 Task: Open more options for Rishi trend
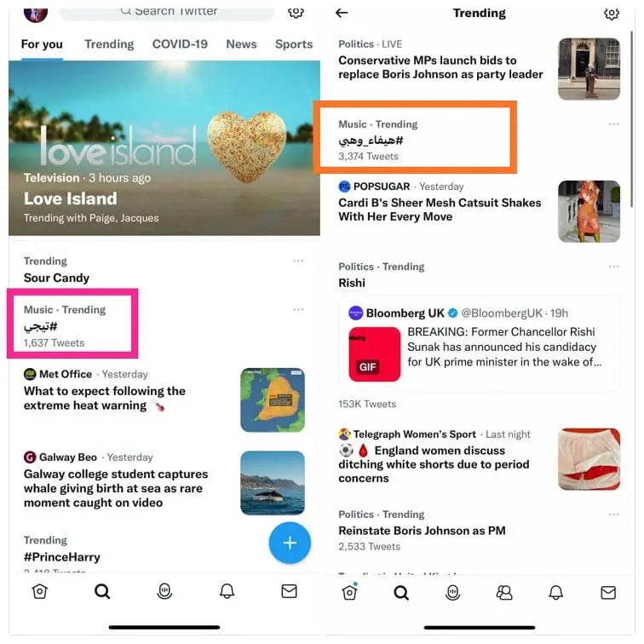[x=613, y=267]
